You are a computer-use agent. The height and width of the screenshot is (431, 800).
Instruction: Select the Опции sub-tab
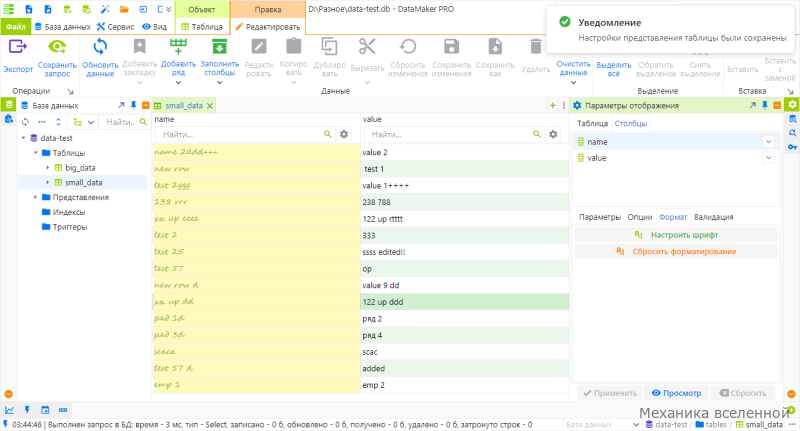(640, 217)
